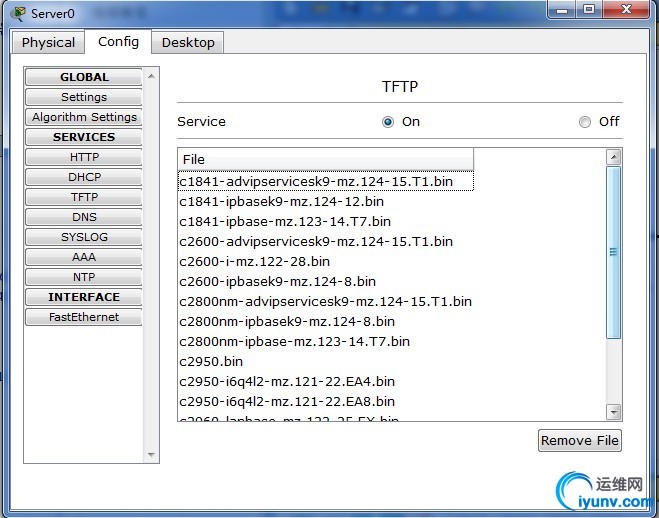
Task: Click the file list scrollbar thumb
Action: pos(614,252)
